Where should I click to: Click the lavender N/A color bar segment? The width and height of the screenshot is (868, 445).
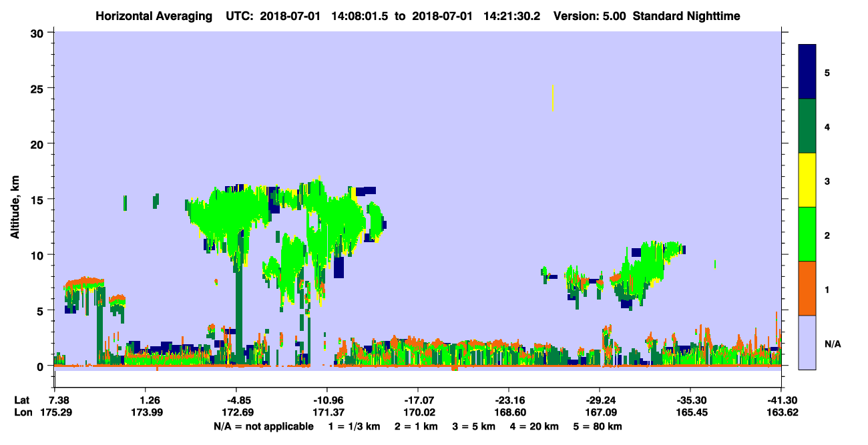pos(807,342)
